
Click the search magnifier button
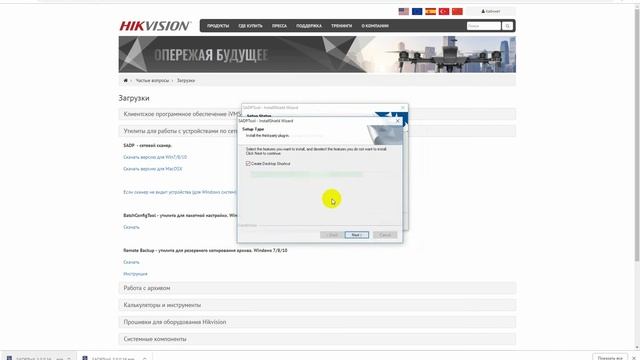(507, 26)
